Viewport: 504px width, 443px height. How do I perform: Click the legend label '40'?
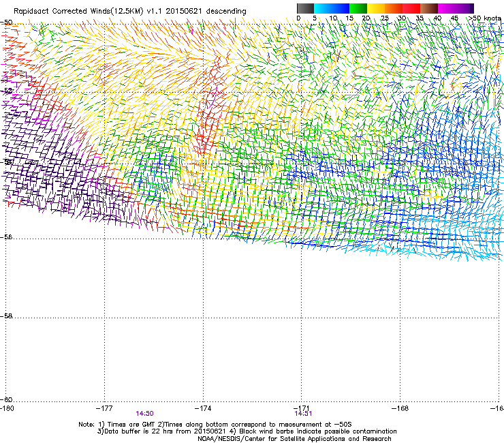pyautogui.click(x=437, y=18)
